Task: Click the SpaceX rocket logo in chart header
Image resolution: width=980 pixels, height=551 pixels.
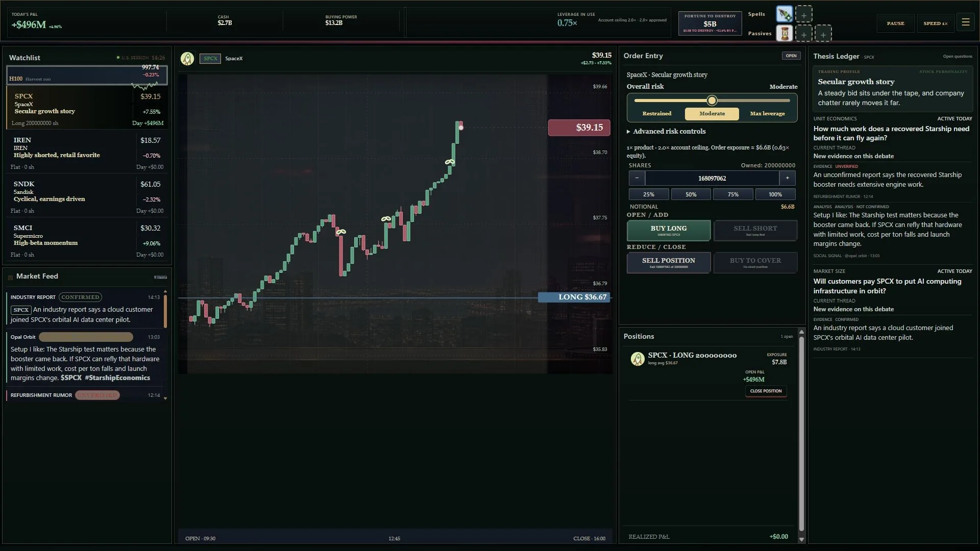Action: pos(187,59)
